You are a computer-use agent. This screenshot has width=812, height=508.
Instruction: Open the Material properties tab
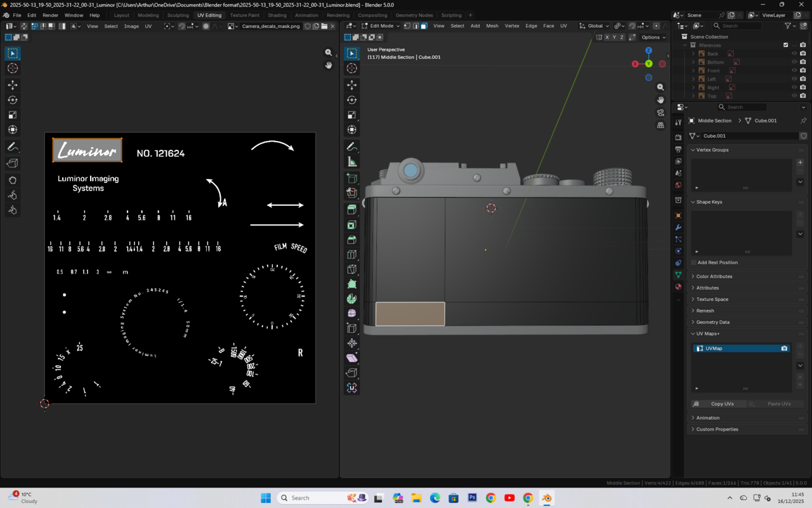click(678, 287)
